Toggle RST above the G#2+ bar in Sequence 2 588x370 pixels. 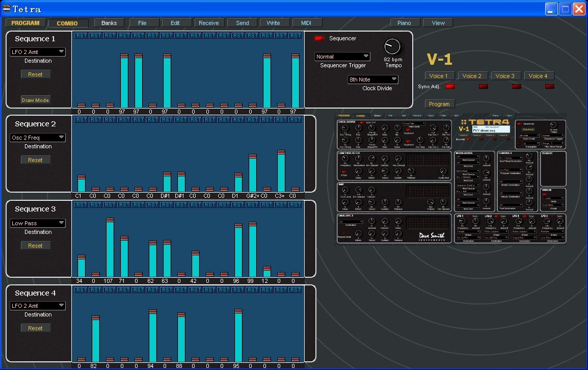pyautogui.click(x=252, y=120)
